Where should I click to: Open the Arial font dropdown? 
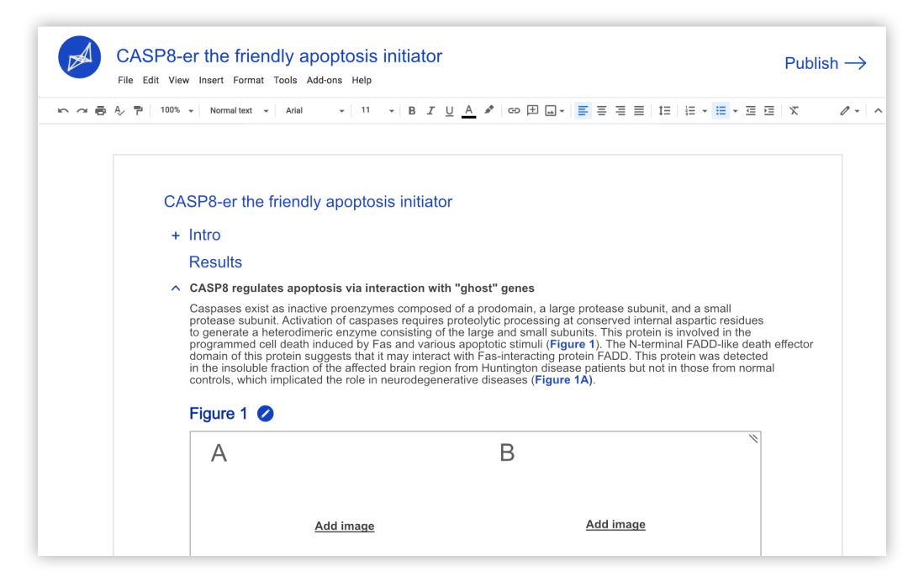coord(314,111)
